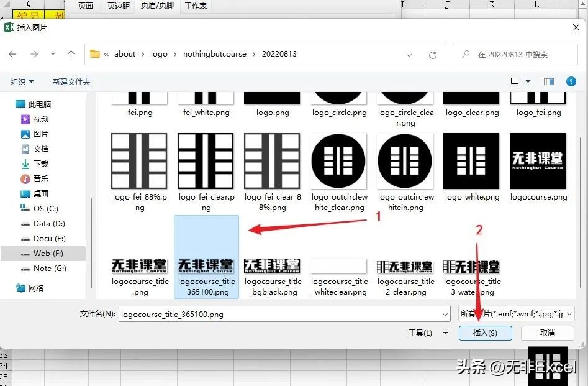Select 网络 in the sidebar
This screenshot has height=386, width=588.
coord(30,288)
